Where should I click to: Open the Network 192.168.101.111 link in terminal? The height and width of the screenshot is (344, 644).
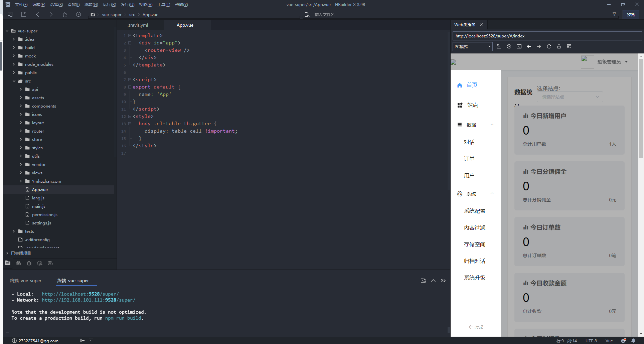[x=89, y=300]
